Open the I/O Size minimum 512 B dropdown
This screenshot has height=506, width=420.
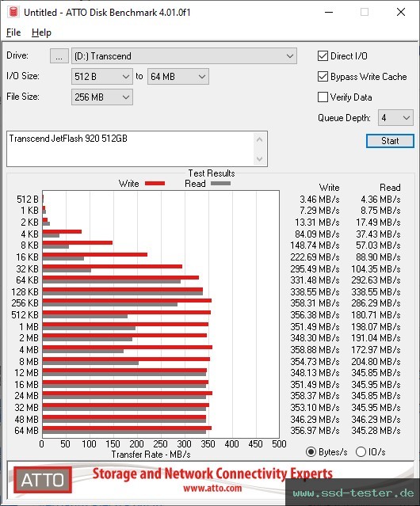coord(101,77)
